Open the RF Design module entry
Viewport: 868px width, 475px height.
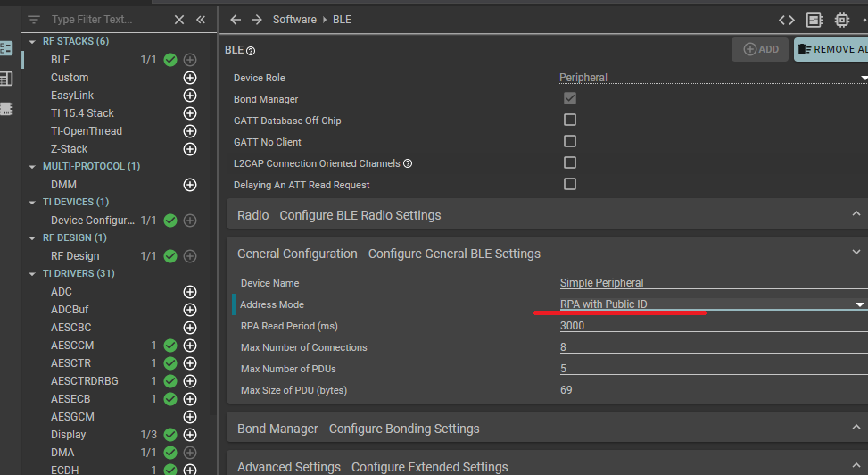click(75, 256)
